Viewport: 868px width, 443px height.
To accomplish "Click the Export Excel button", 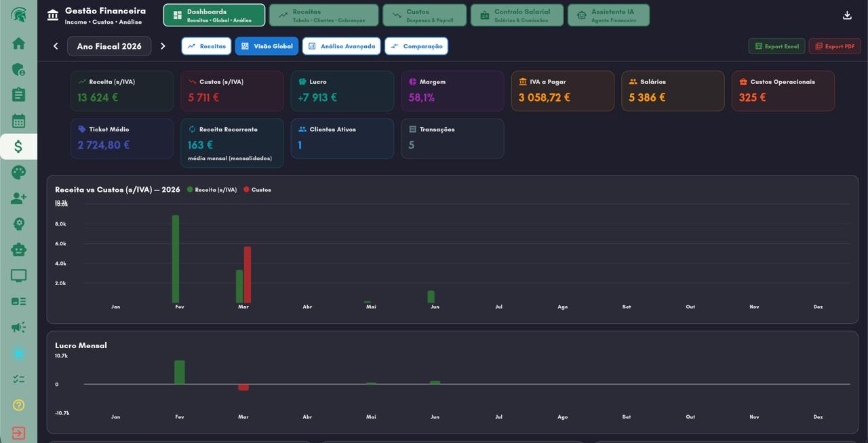I will coord(776,46).
